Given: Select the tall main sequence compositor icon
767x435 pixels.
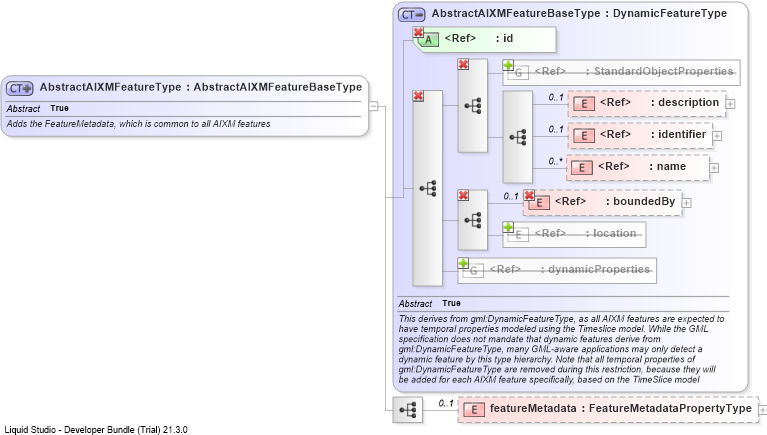Looking at the screenshot, I should pos(428,188).
